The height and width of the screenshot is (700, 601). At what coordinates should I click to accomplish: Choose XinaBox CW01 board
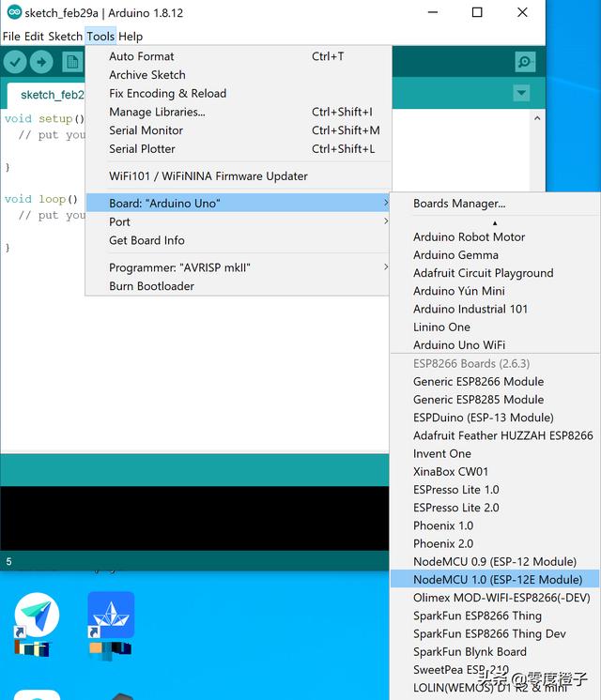click(495, 471)
